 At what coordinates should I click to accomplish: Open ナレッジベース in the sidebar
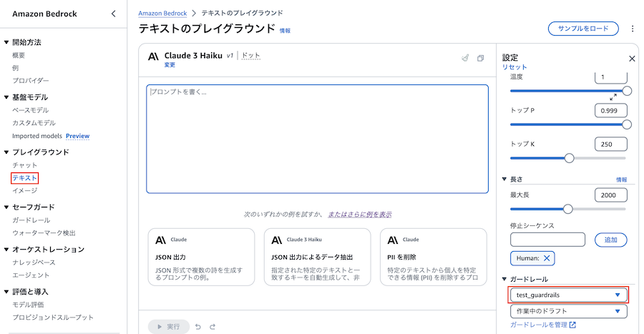coord(34,262)
